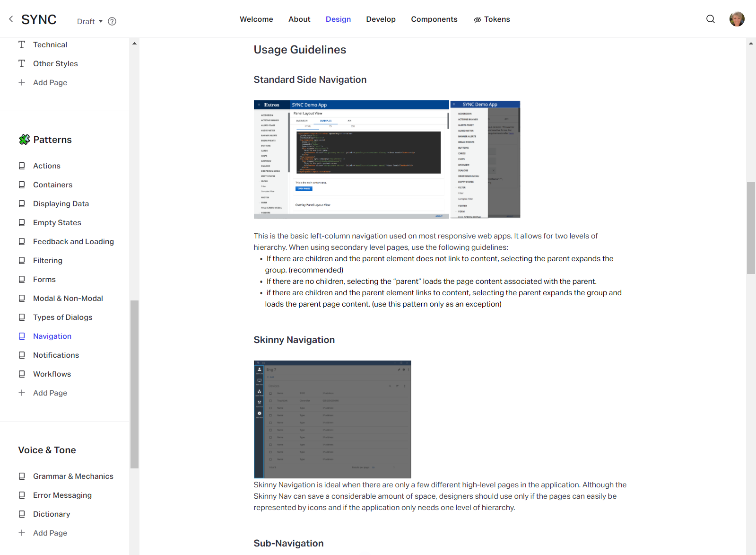This screenshot has height=555, width=756.
Task: Click the page icon beside Navigation
Action: [x=22, y=336]
